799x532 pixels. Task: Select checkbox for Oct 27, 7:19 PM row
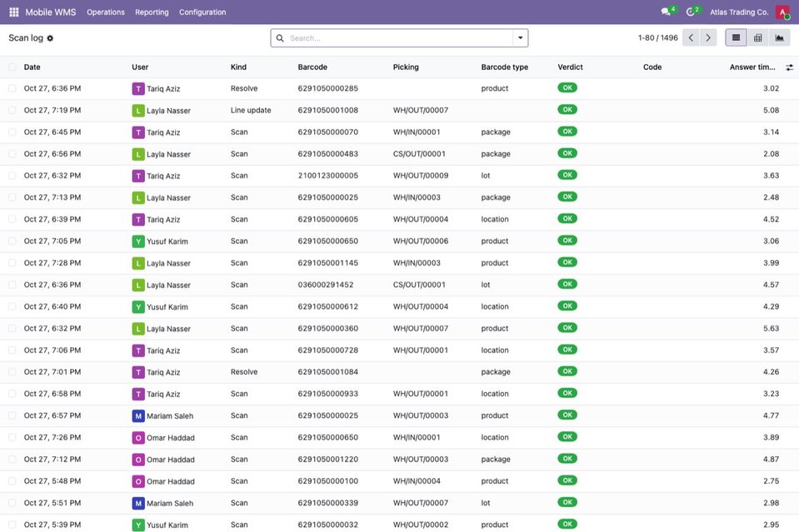[x=12, y=110]
